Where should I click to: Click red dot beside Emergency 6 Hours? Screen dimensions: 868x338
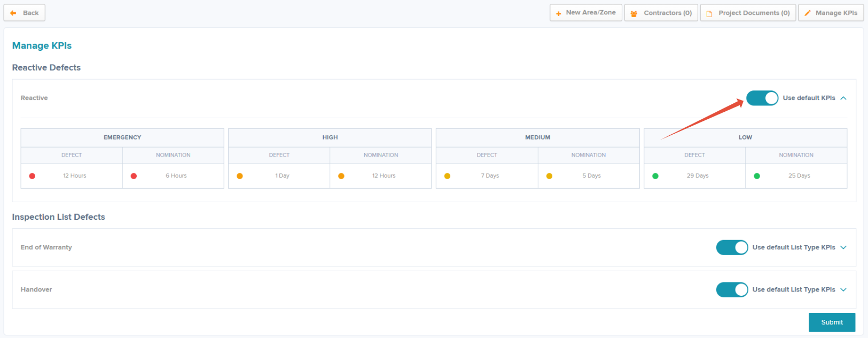(x=134, y=176)
